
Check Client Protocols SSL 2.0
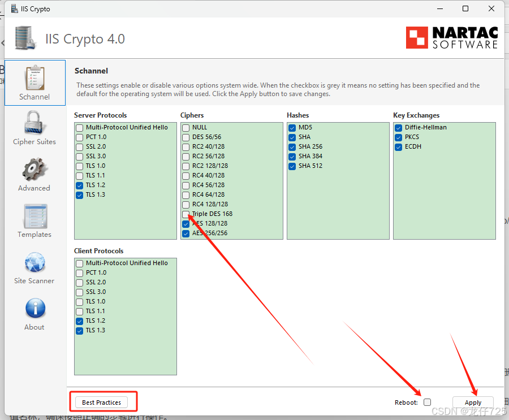pyautogui.click(x=80, y=283)
